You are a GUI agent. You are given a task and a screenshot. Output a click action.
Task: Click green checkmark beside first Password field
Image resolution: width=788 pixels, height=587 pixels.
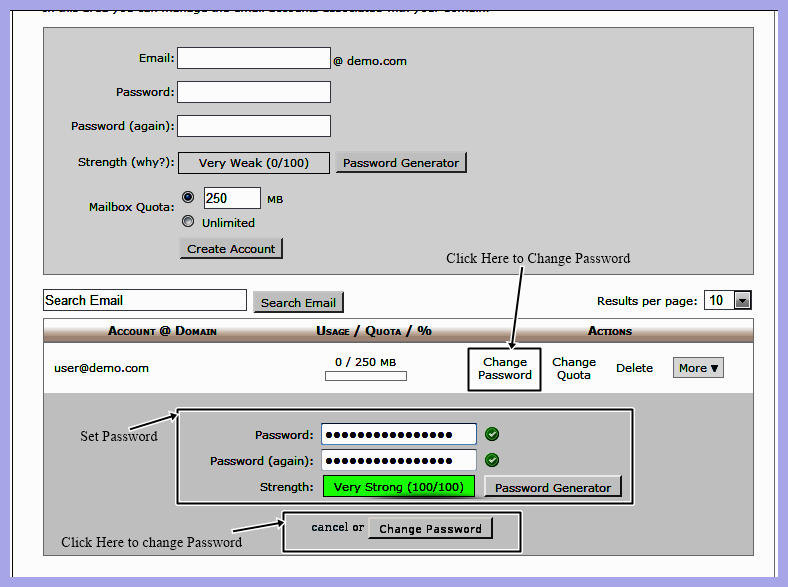pyautogui.click(x=492, y=434)
